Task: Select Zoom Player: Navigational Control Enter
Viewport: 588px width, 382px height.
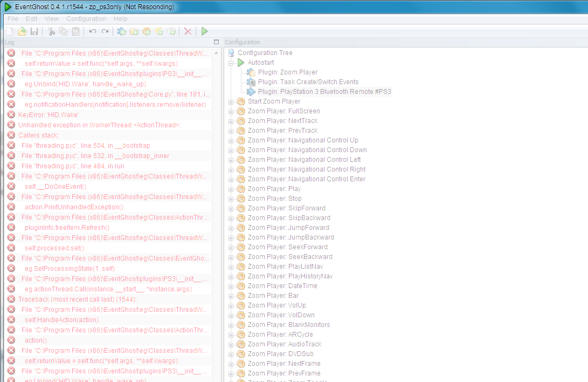Action: pyautogui.click(x=306, y=179)
